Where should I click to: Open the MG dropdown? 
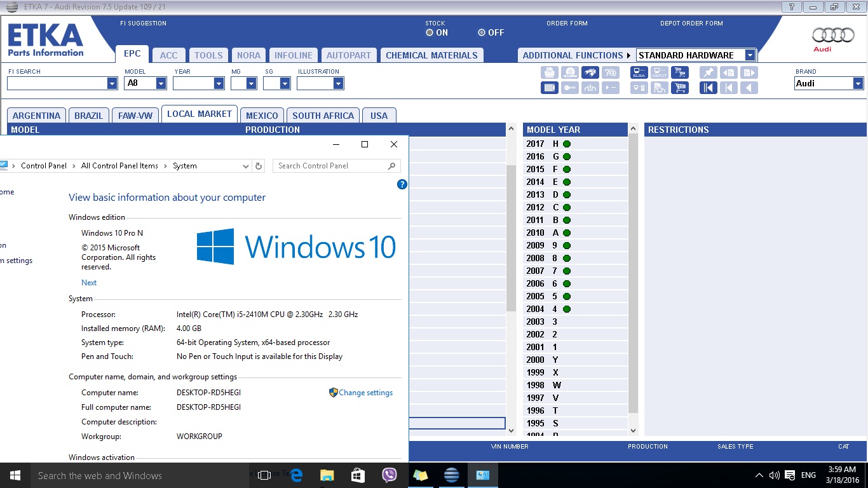[x=251, y=83]
